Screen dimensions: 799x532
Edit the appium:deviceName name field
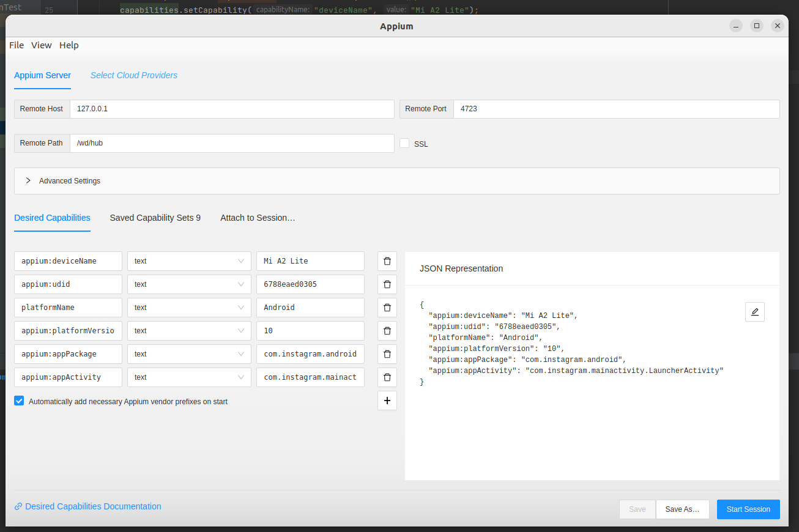pos(68,261)
